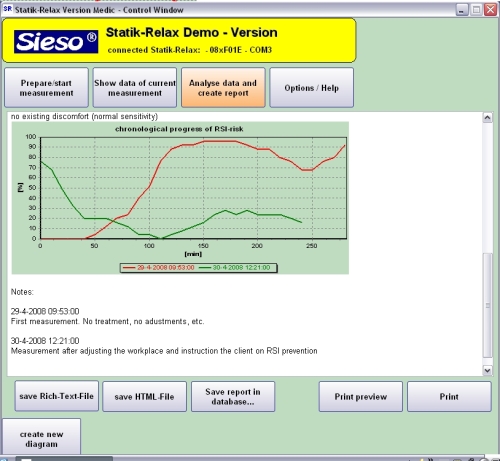This screenshot has width=500, height=461.
Task: Minimize the Control Window
Action: [x=462, y=10]
